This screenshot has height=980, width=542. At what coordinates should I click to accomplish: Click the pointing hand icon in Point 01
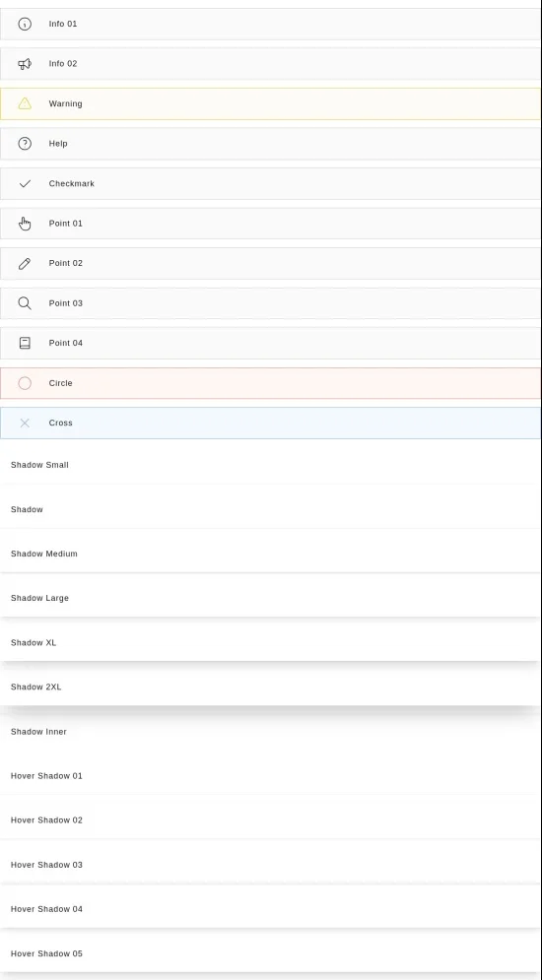[x=25, y=224]
